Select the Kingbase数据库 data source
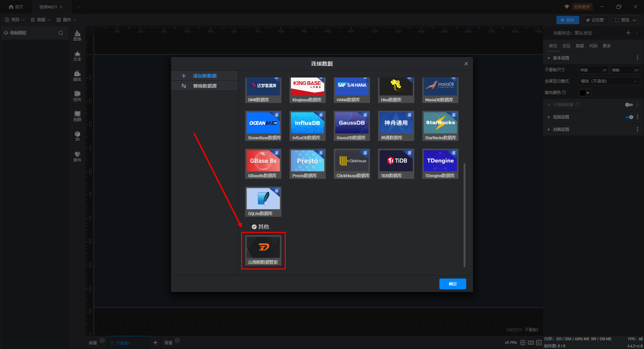This screenshot has width=644, height=349. click(x=308, y=90)
